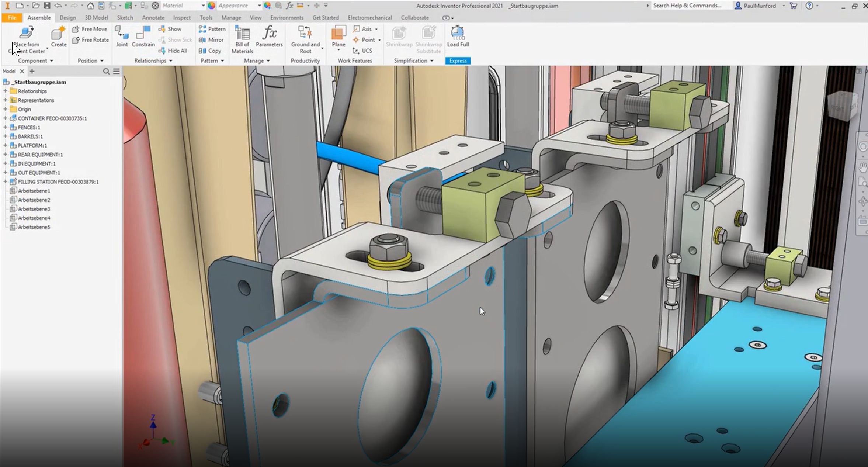This screenshot has width=868, height=467.
Task: Select the Free Rotate tool
Action: point(91,40)
